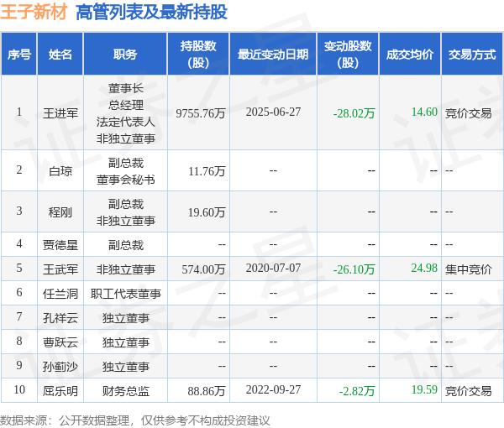Select the name 程刚
The image size is (504, 428).
(60, 212)
